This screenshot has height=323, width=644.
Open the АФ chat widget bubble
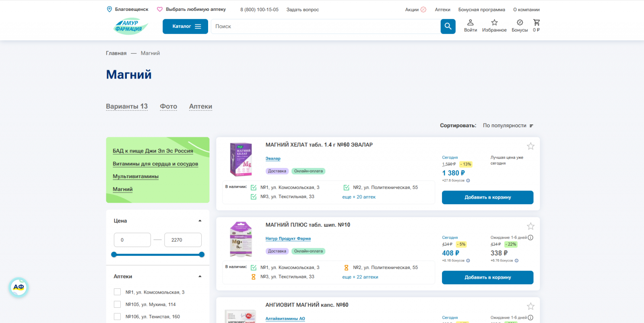tap(19, 288)
